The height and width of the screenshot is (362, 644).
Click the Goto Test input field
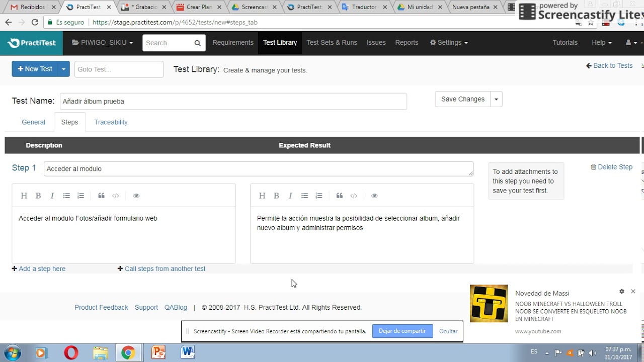tap(119, 69)
